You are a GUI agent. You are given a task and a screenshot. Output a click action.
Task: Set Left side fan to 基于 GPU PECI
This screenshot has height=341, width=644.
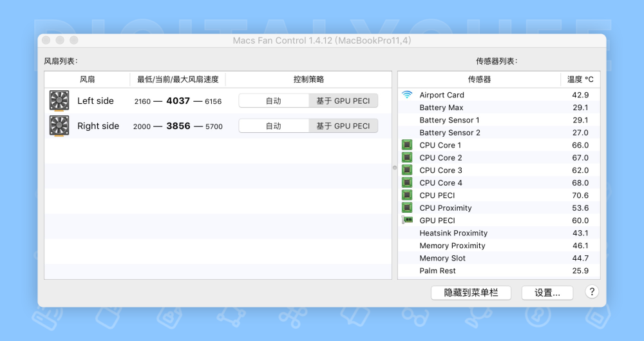[343, 101]
